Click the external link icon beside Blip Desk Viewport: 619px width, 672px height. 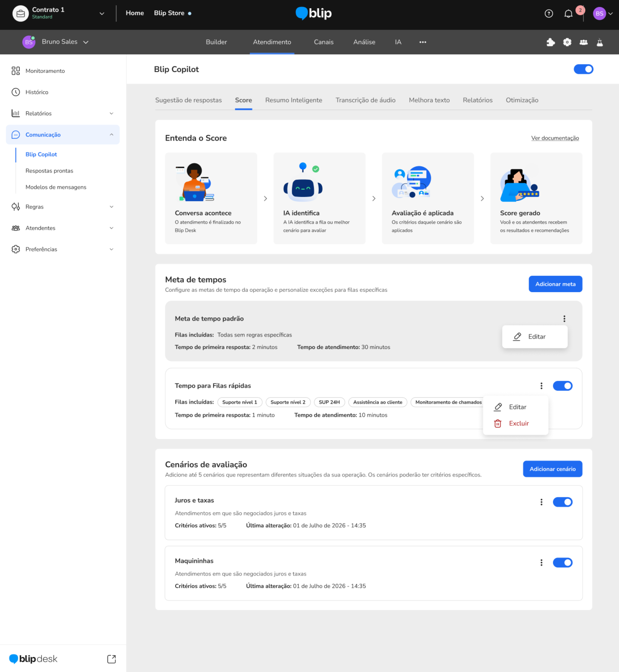tap(112, 659)
